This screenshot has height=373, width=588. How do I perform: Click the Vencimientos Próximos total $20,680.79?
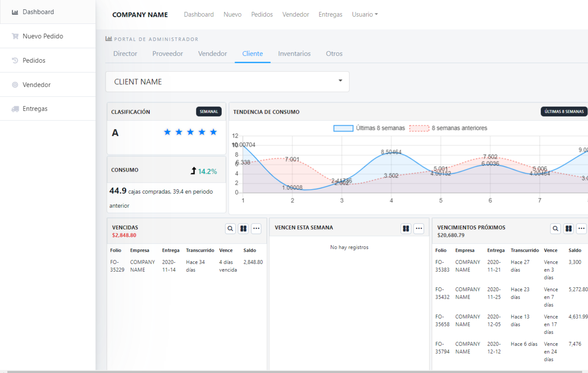point(451,235)
